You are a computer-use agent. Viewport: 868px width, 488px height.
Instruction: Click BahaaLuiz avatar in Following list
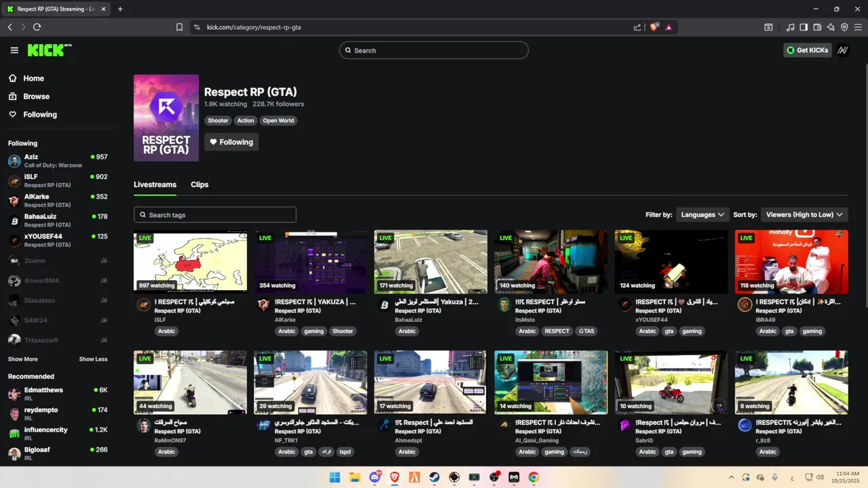14,220
